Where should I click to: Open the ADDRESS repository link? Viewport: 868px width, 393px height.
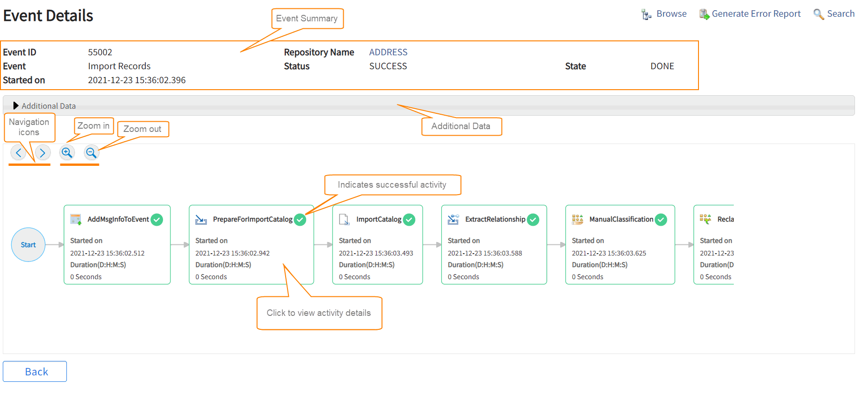[x=388, y=52]
